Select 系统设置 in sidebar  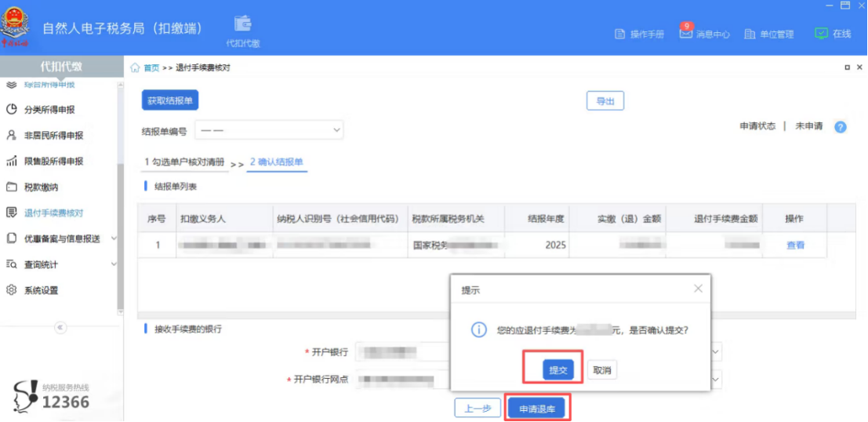[x=41, y=290]
